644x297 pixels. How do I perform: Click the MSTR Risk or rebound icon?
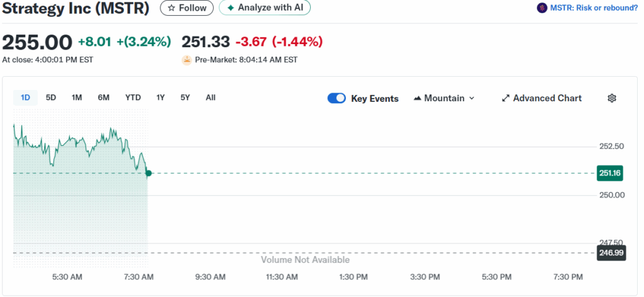(541, 8)
